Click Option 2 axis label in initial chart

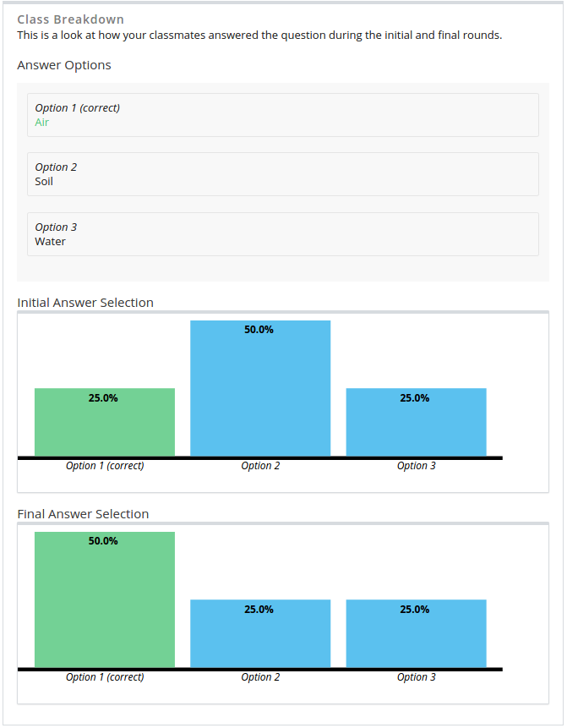[x=260, y=466]
